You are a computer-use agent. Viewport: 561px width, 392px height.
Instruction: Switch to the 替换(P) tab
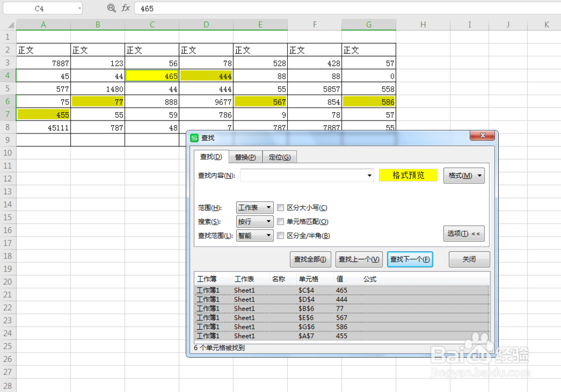(x=246, y=157)
